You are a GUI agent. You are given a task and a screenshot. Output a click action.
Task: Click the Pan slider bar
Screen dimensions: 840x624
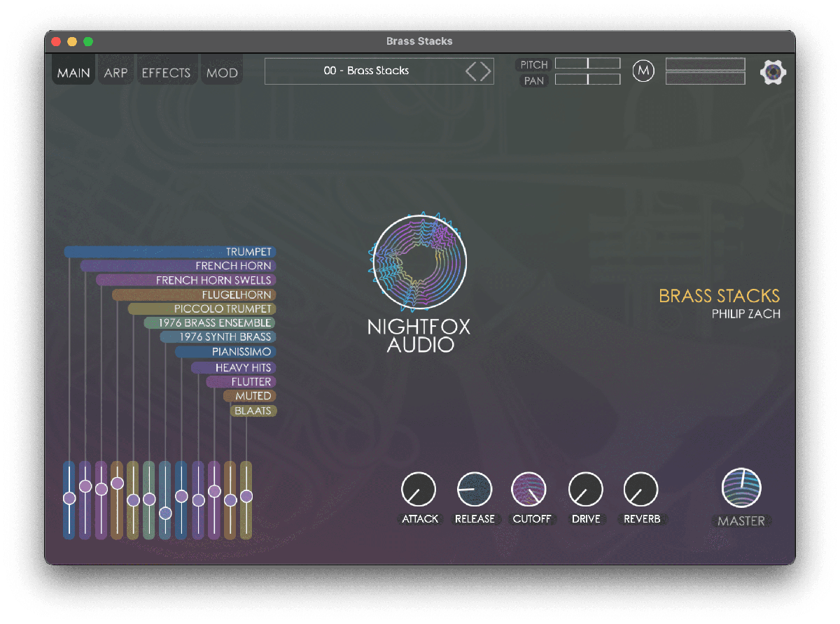587,80
